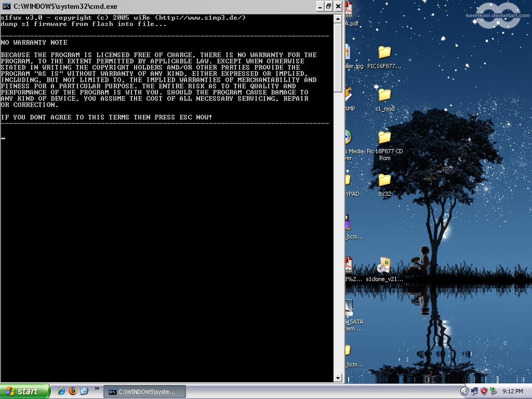532x399 pixels.
Task: Launch Firefox from the Quick Launch bar
Action: coord(73,391)
